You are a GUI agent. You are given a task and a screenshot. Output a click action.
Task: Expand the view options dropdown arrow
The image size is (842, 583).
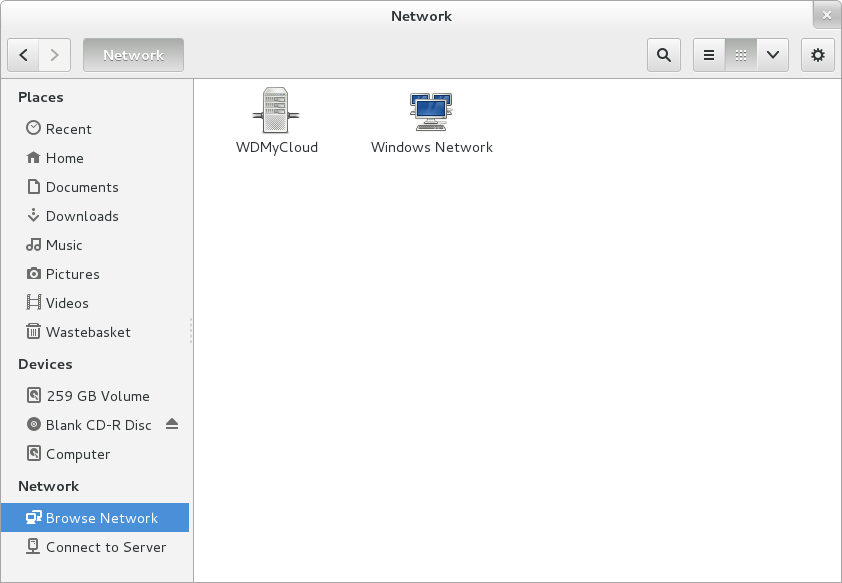pos(772,55)
